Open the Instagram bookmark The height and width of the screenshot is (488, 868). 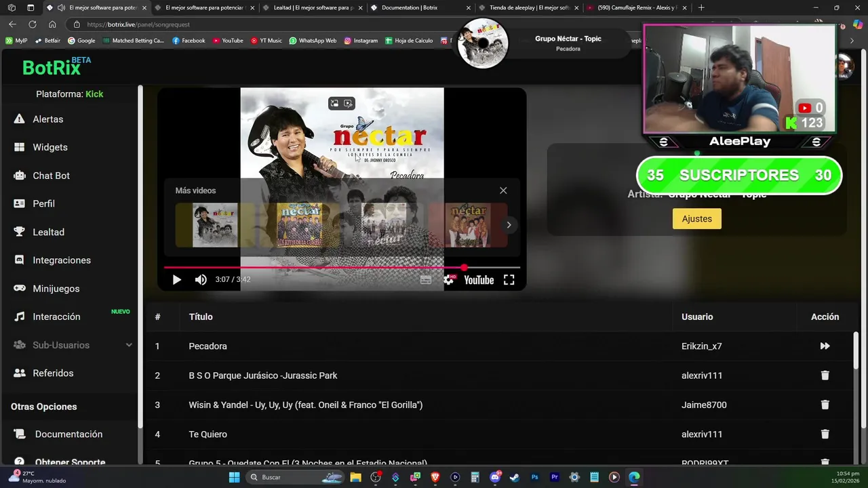click(360, 41)
